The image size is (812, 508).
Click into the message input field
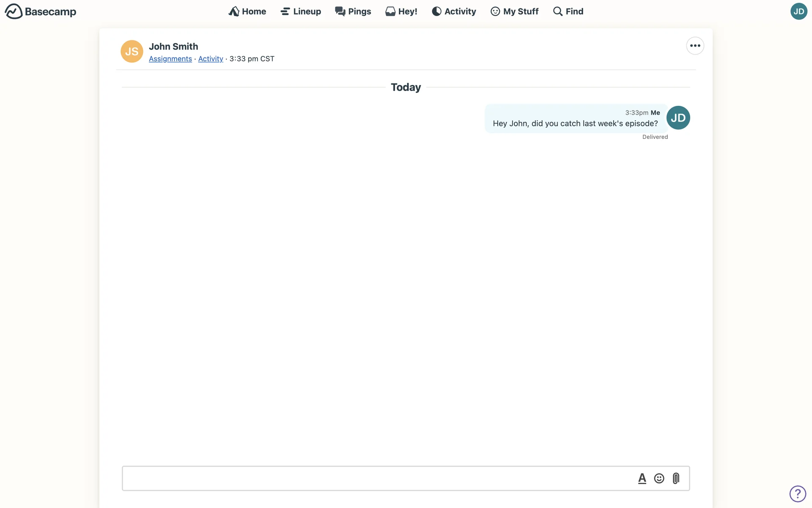pos(376,478)
